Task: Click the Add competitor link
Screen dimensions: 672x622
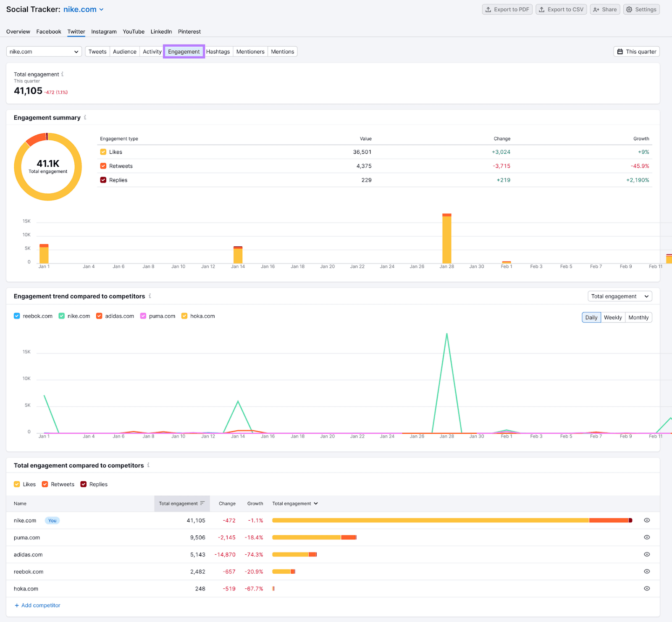Action: click(x=37, y=605)
